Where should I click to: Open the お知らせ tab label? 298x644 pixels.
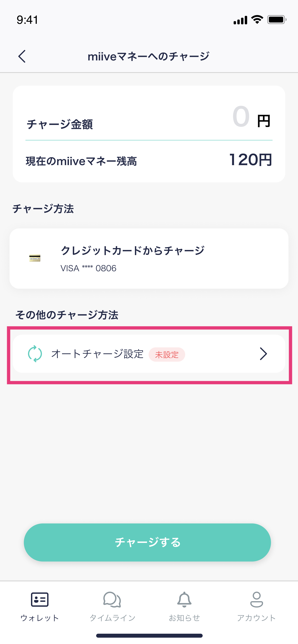[x=184, y=618]
